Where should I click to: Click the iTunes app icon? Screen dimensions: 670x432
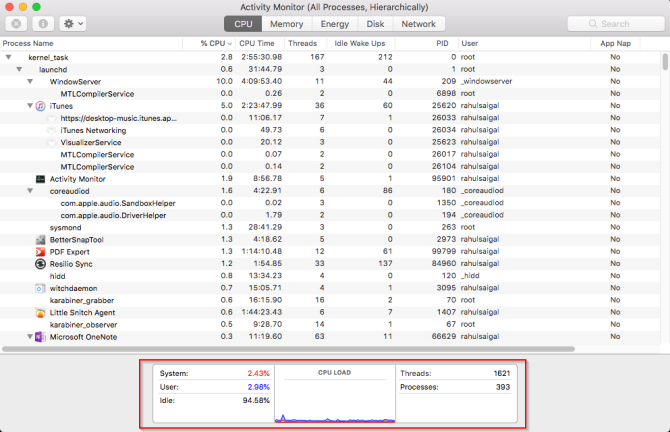click(40, 106)
